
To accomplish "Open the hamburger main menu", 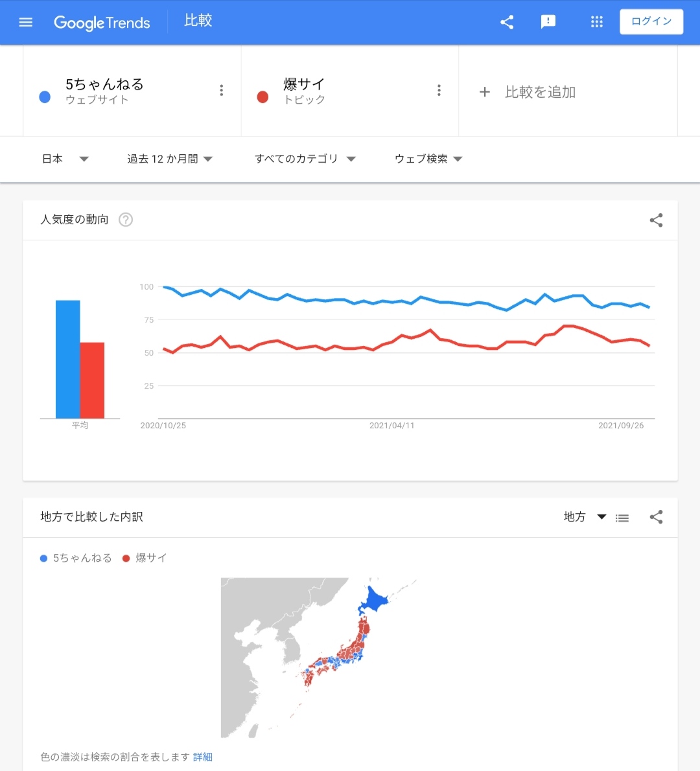I will [x=25, y=22].
